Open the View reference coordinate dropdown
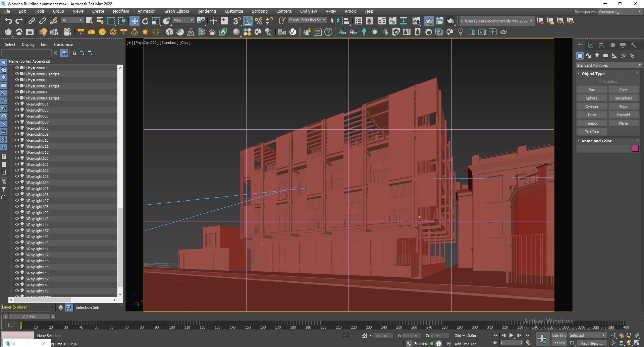 pyautogui.click(x=183, y=20)
